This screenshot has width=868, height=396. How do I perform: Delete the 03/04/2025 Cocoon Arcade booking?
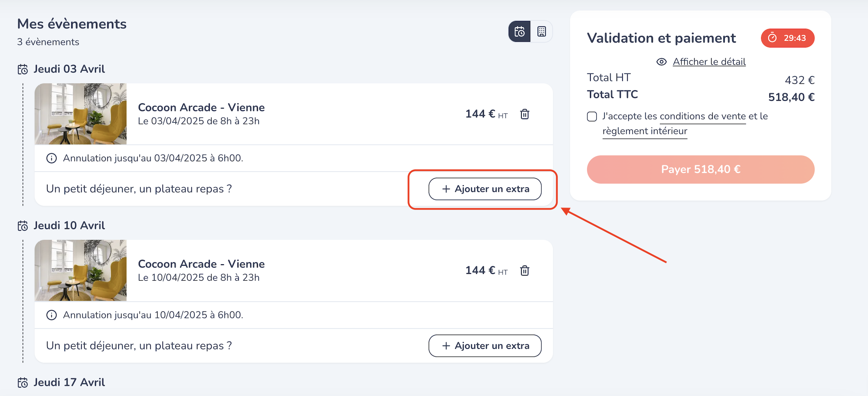click(x=524, y=114)
